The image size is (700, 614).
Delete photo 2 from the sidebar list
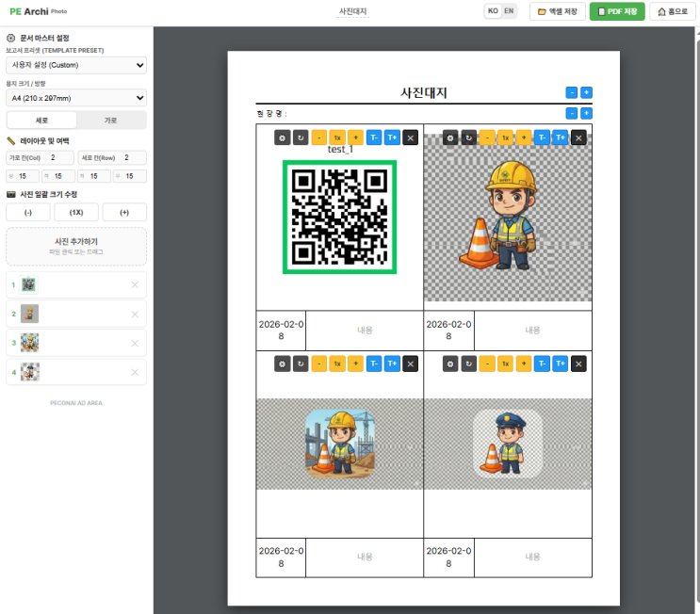[135, 315]
